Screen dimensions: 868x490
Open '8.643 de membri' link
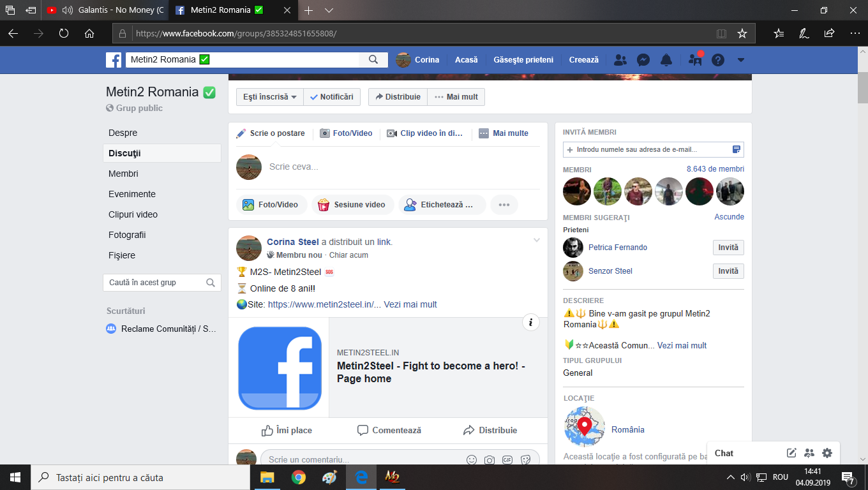[x=715, y=169]
